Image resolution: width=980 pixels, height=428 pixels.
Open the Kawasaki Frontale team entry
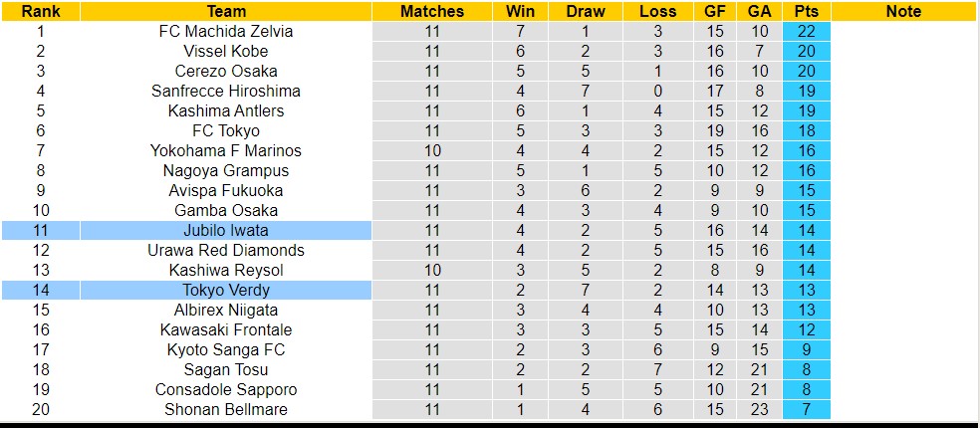[x=226, y=329]
